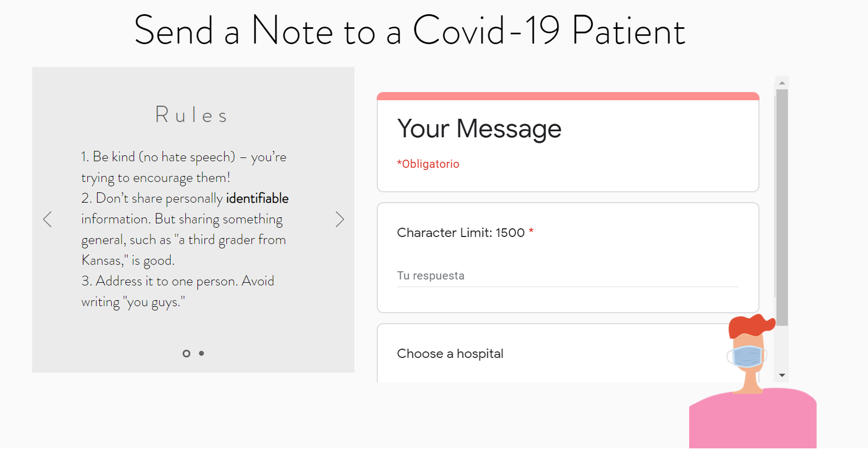
Task: Click the "Your Message" form heading
Action: pos(479,129)
